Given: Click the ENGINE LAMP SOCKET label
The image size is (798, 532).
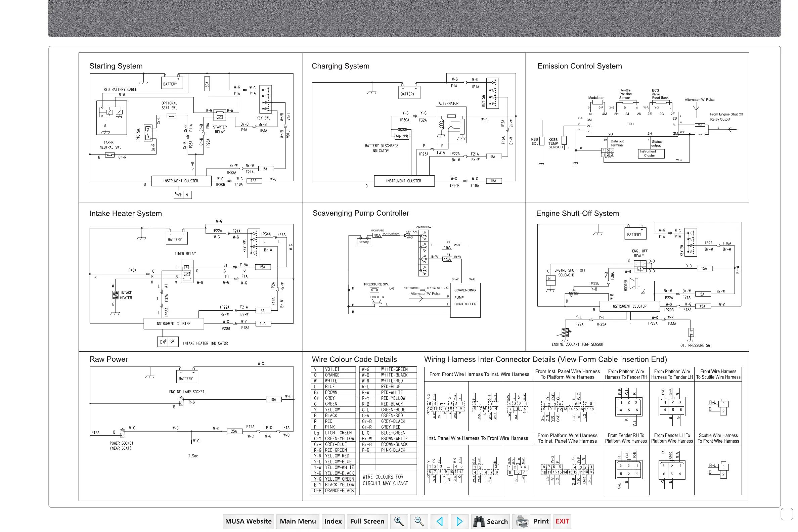Looking at the screenshot, I should click(187, 392).
